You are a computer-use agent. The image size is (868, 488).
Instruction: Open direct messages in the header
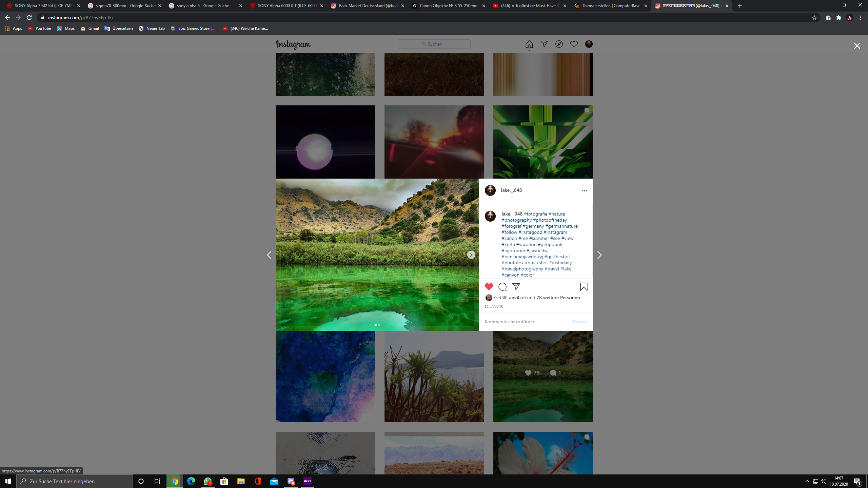pyautogui.click(x=544, y=44)
